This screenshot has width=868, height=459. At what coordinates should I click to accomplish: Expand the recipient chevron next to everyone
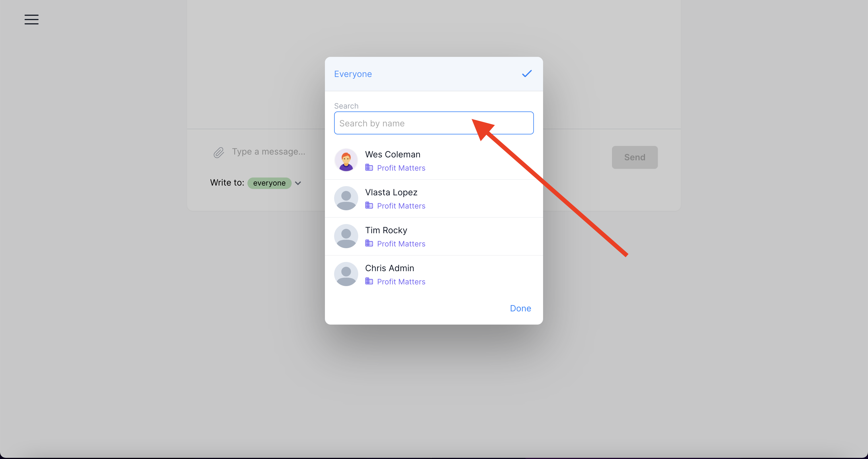coord(298,183)
